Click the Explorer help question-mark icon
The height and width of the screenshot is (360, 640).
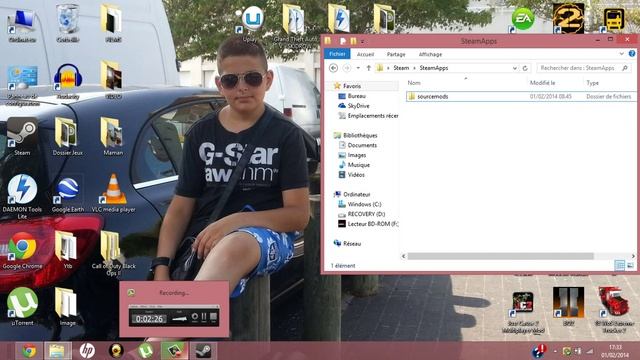click(632, 53)
